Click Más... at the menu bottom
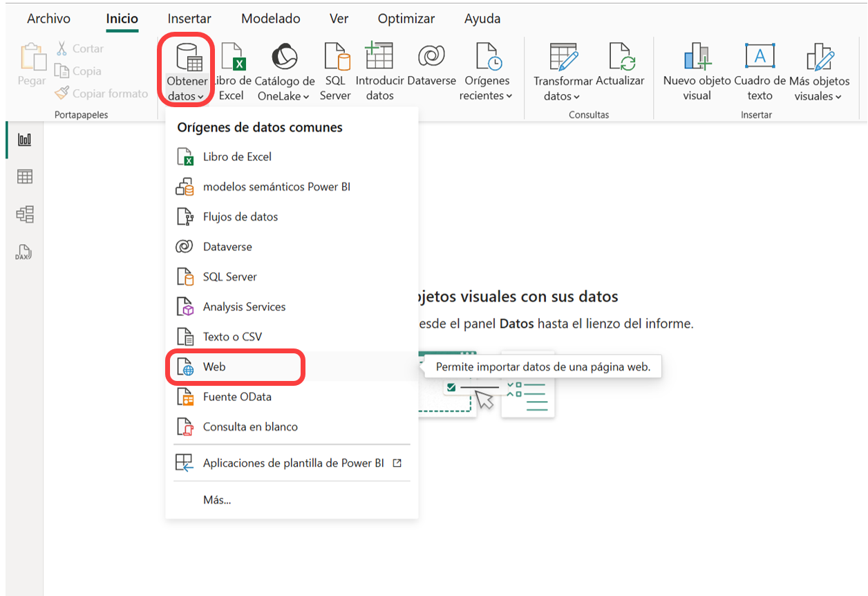The width and height of the screenshot is (868, 596). 292,500
